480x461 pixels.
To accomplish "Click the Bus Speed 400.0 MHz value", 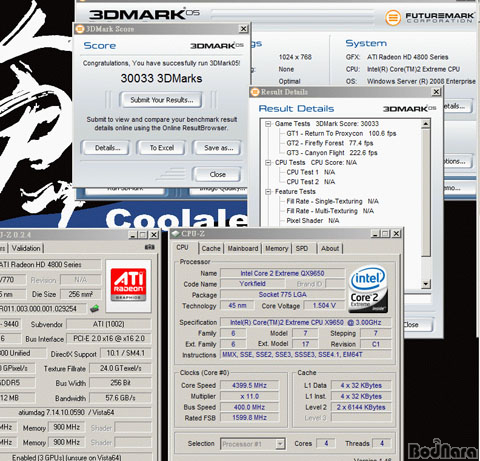I will click(249, 407).
